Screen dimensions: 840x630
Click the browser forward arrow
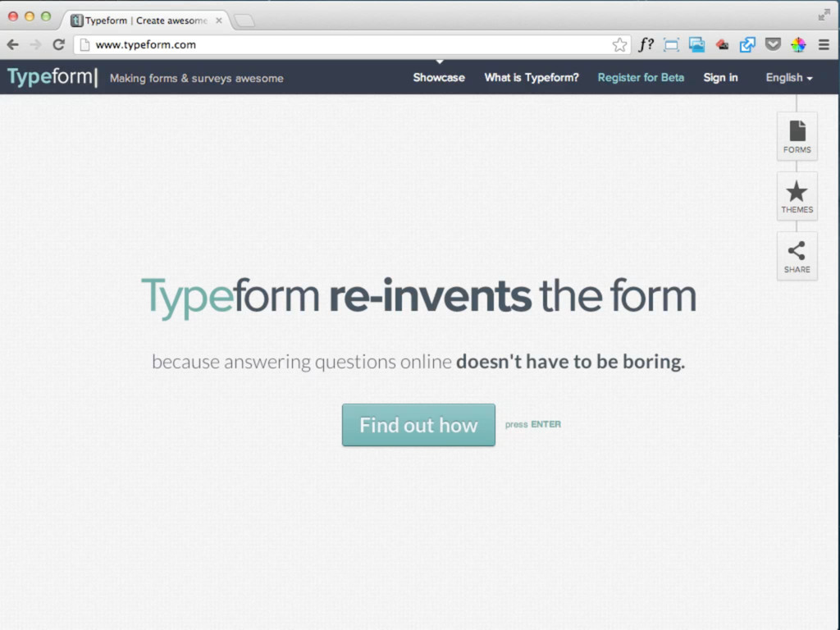(x=35, y=44)
